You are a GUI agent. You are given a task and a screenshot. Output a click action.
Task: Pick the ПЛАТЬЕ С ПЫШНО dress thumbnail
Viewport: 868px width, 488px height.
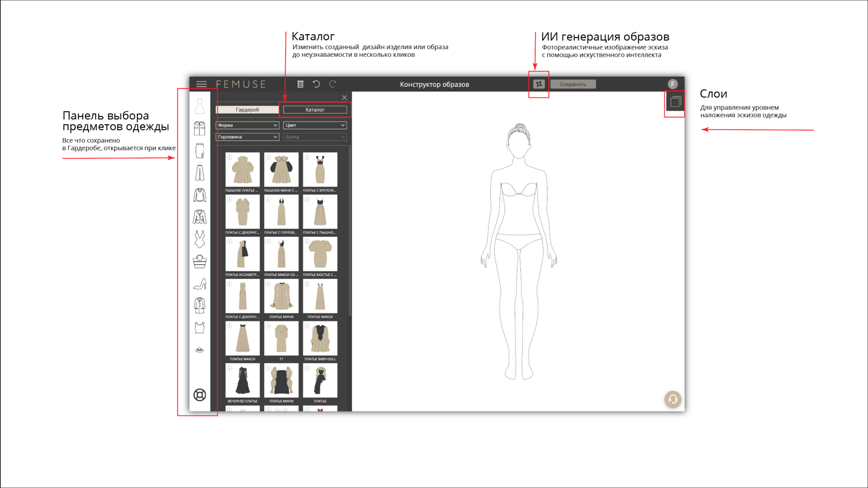(x=320, y=212)
